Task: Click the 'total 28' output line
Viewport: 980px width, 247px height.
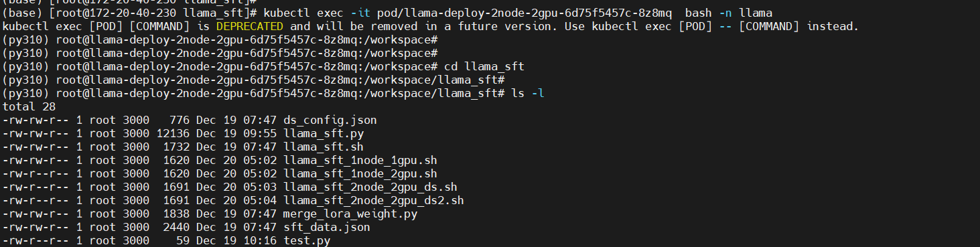Action: pyautogui.click(x=29, y=107)
